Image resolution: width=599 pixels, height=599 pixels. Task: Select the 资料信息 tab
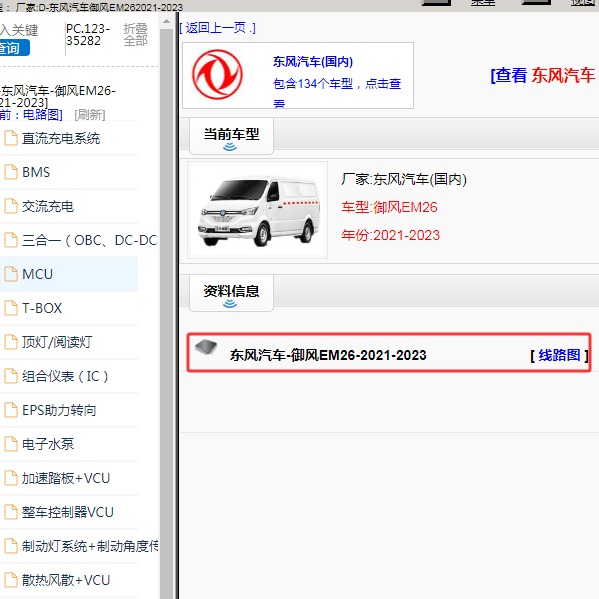tap(231, 293)
